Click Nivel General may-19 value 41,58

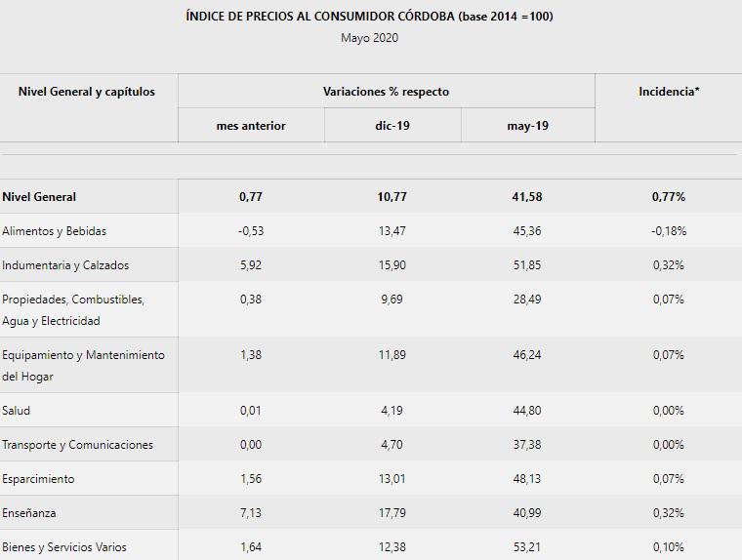click(527, 197)
